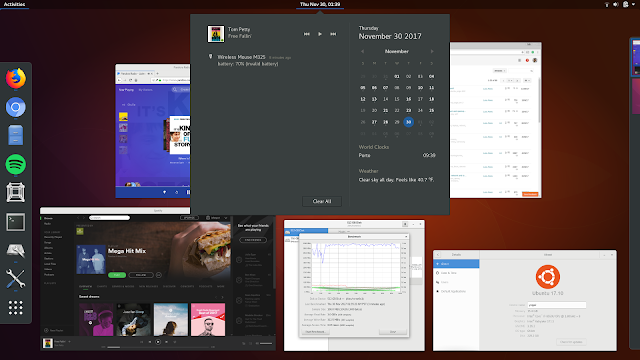Select November 07 in the calendar
The width and height of the screenshot is (640, 360).
(385, 88)
